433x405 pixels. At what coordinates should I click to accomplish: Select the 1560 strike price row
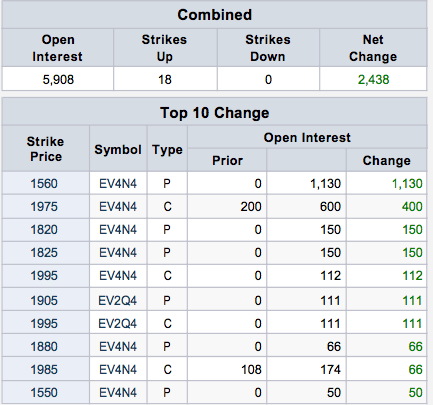click(214, 184)
